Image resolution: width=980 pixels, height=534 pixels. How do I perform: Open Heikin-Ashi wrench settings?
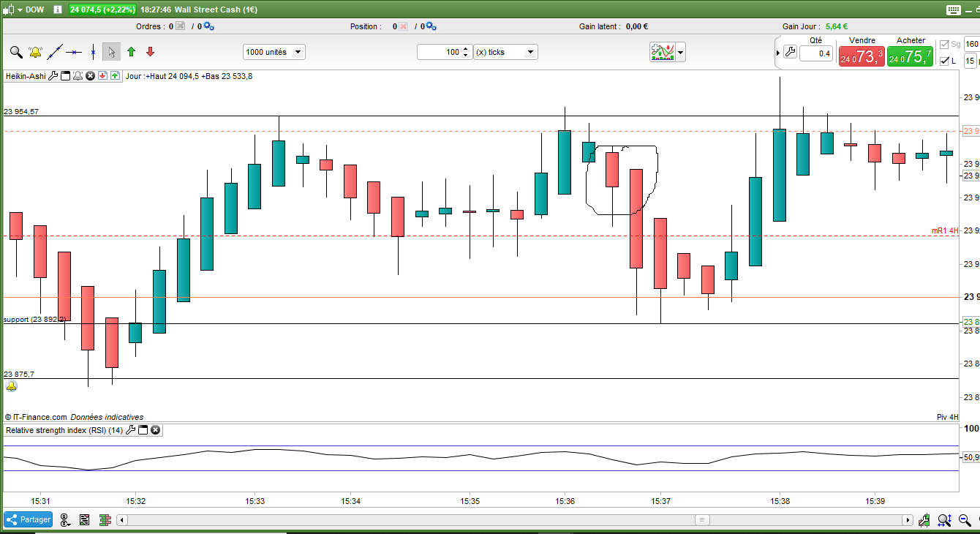[x=53, y=76]
